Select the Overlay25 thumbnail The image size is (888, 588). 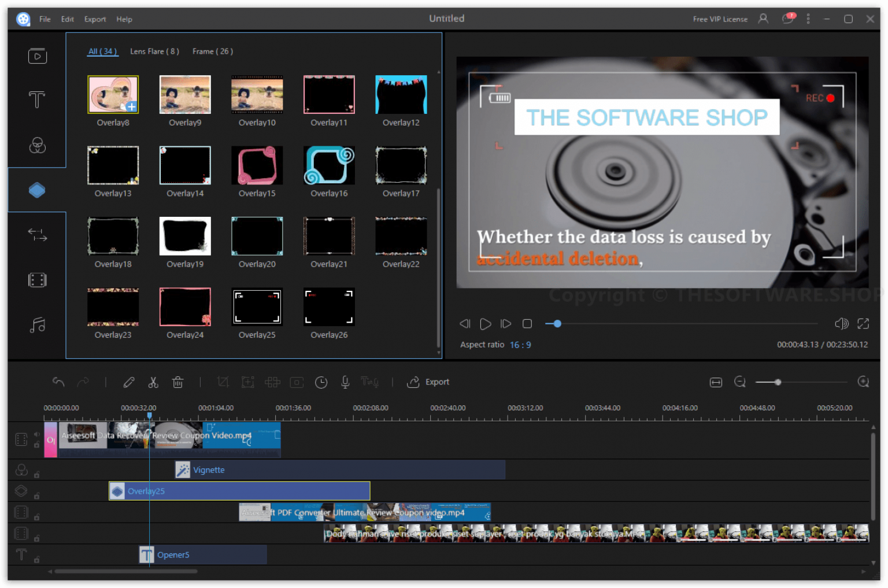pyautogui.click(x=257, y=307)
